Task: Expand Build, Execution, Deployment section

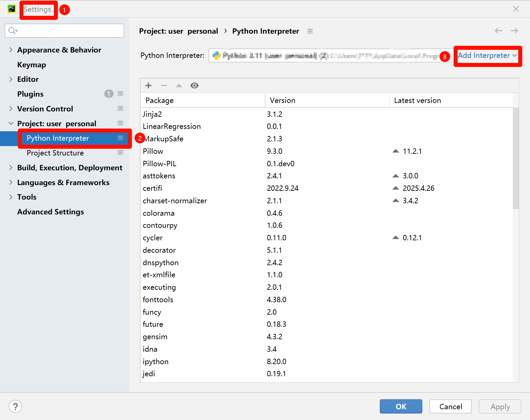Action: point(11,168)
